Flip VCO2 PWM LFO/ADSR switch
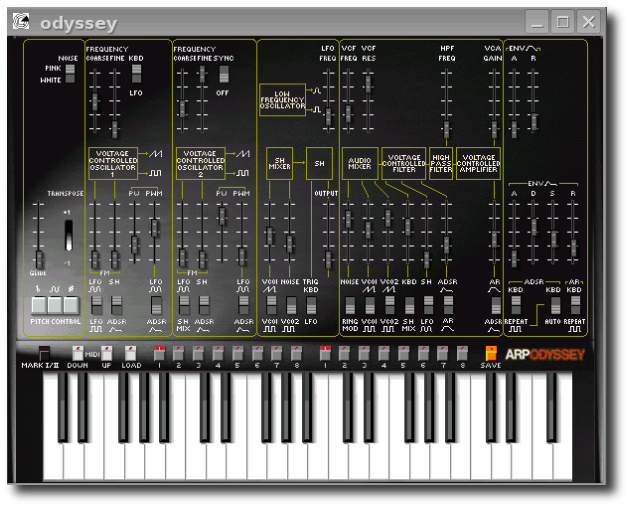 click(243, 306)
